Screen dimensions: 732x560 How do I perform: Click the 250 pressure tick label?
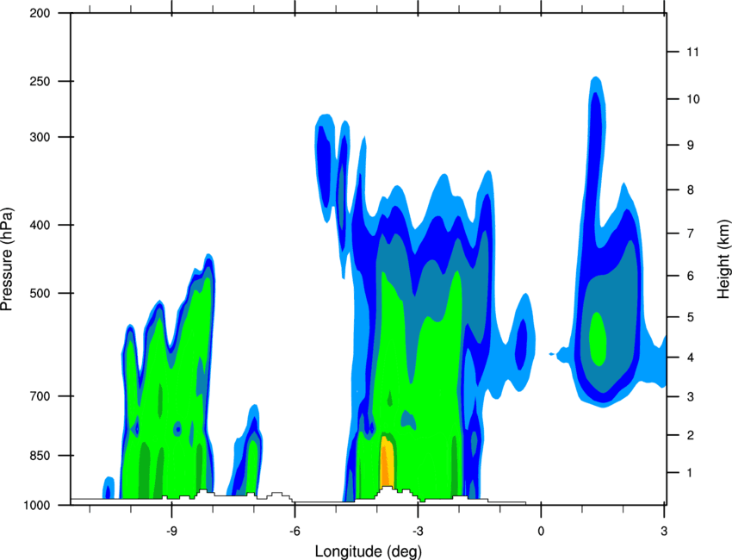click(x=40, y=81)
